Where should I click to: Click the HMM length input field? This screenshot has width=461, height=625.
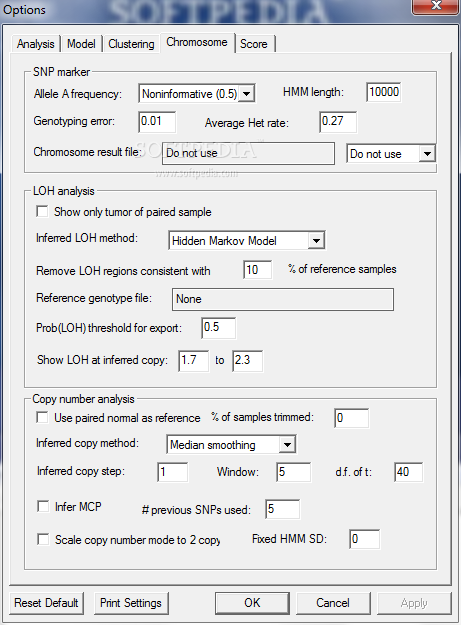tap(384, 92)
